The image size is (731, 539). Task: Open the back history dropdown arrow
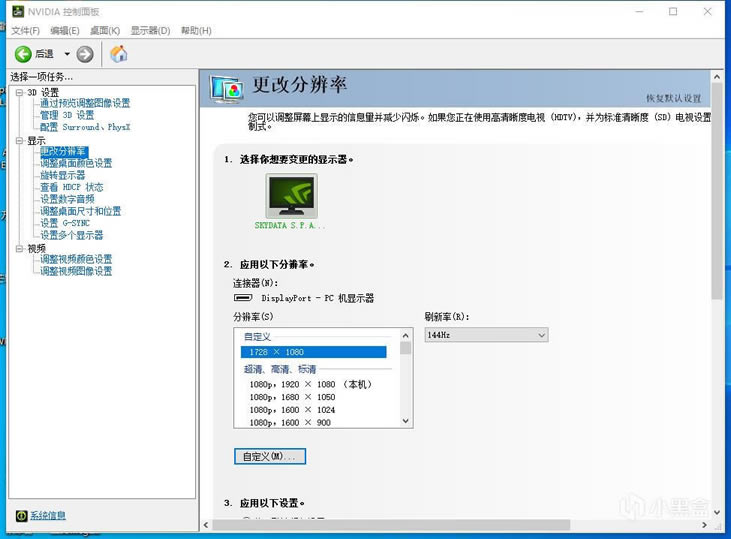coord(67,54)
